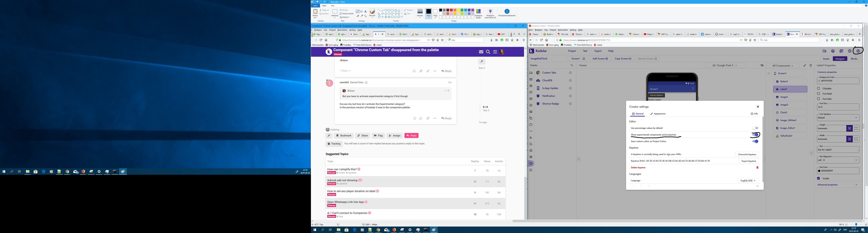Image resolution: width=868 pixels, height=233 pixels.
Task: Switch to Appearance tab in Creator settings
Action: coord(658,114)
